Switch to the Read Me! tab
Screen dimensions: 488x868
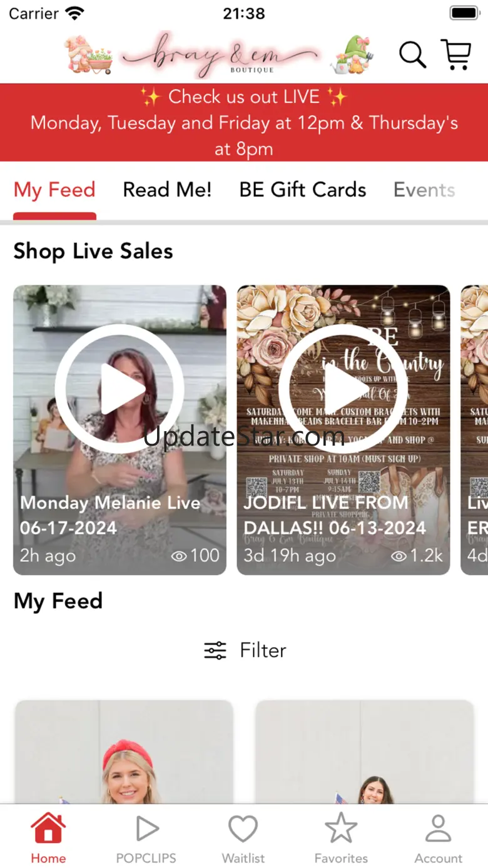click(x=167, y=190)
